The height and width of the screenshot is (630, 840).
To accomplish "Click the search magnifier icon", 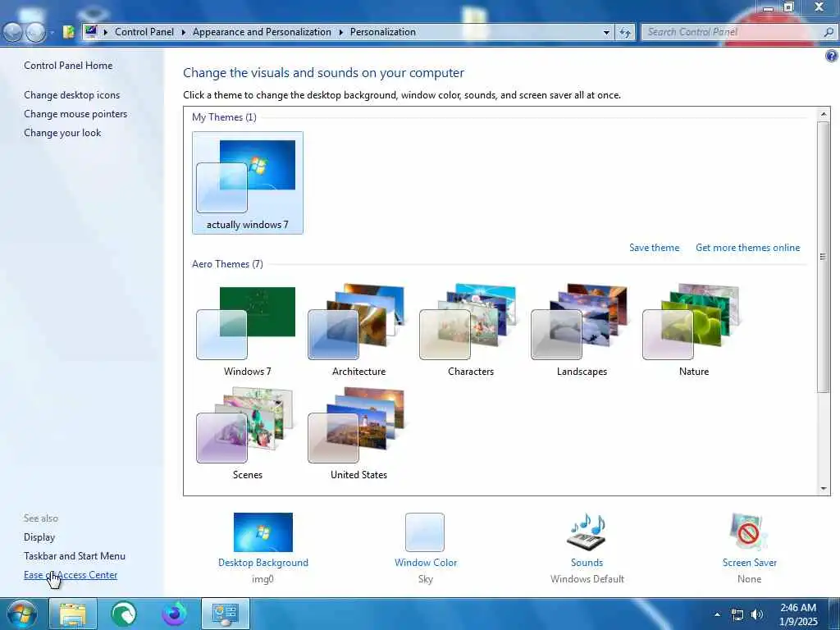I will pos(829,32).
